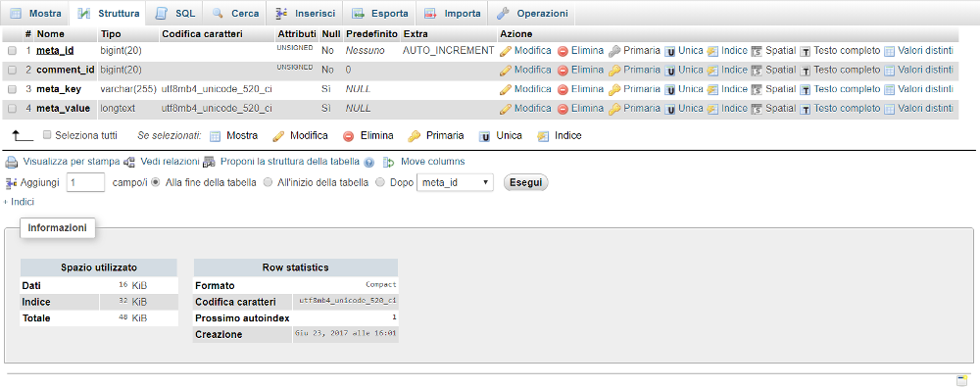This screenshot has width=980, height=388.
Task: Click Indice in the Se selezionati bar
Action: [568, 135]
